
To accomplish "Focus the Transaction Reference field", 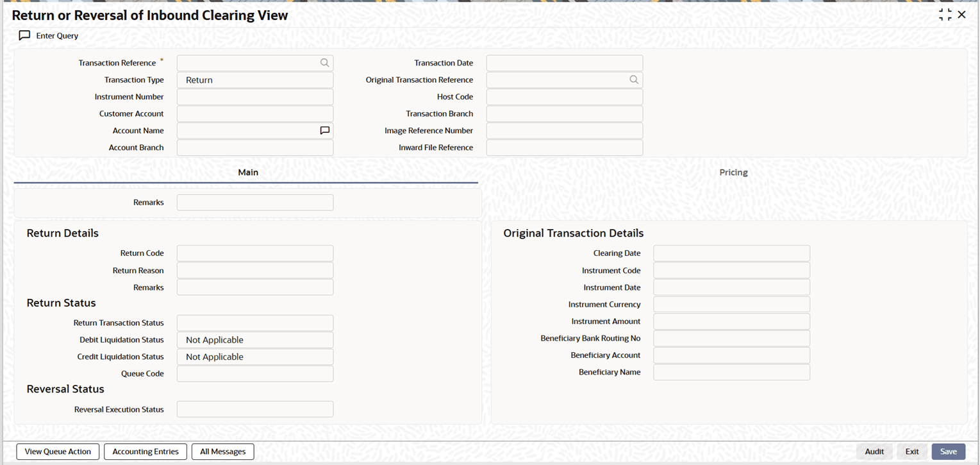I will click(x=255, y=63).
